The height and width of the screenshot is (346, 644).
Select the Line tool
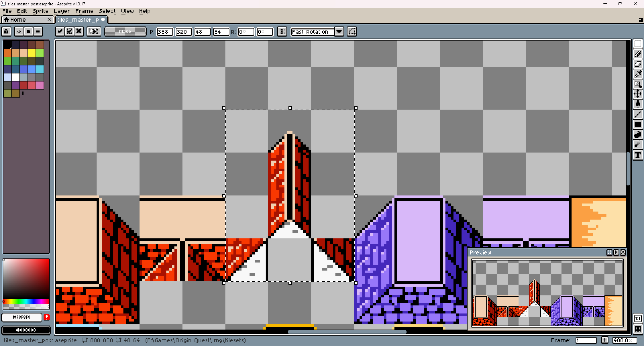point(638,114)
